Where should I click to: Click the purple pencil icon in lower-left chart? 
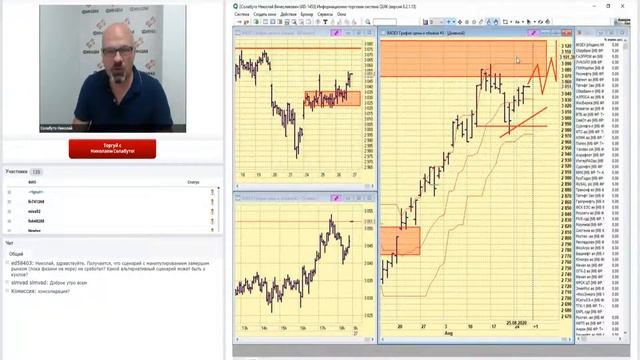(336, 198)
